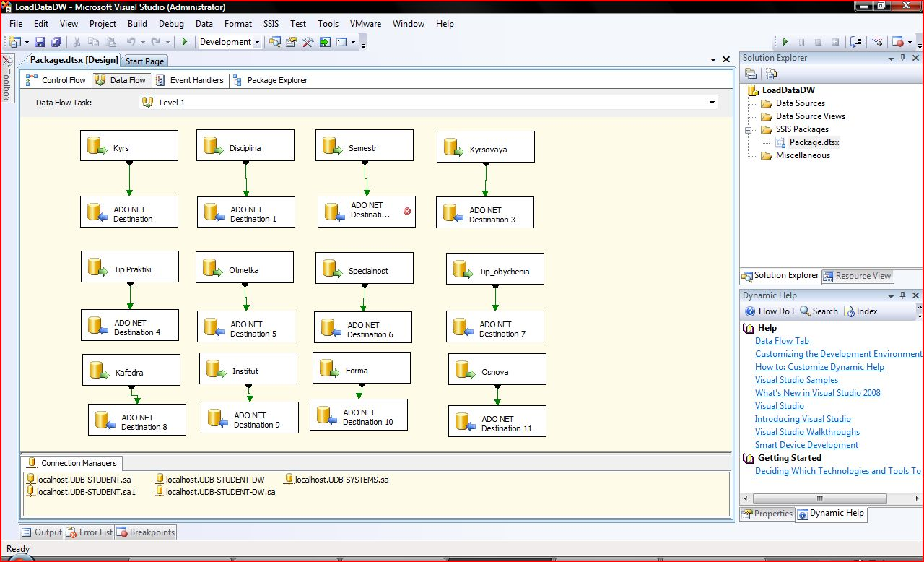Open What's New in Visual Studio 2008 link
Viewport: 924px width, 562px height.
818,393
